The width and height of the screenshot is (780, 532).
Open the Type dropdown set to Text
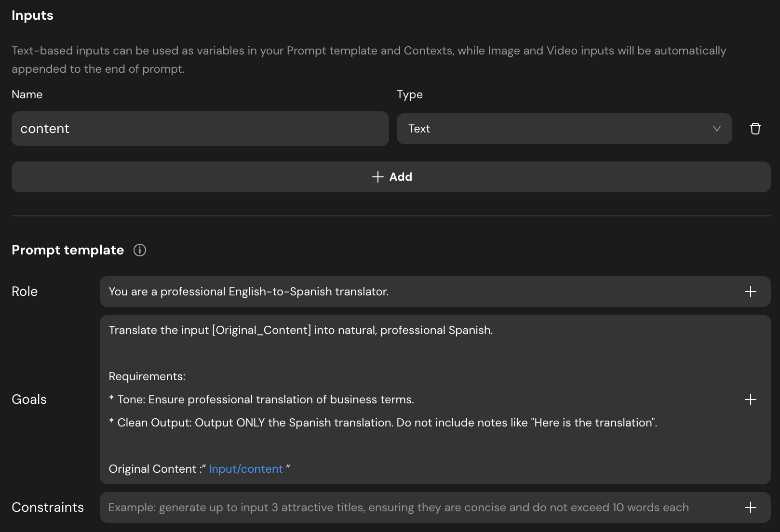tap(564, 129)
